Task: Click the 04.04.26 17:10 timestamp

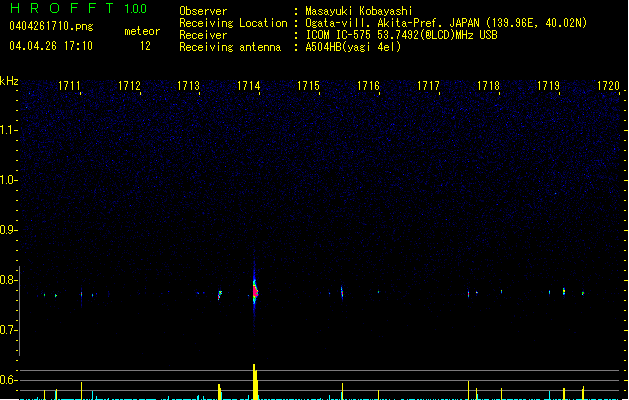Action: click(x=51, y=46)
